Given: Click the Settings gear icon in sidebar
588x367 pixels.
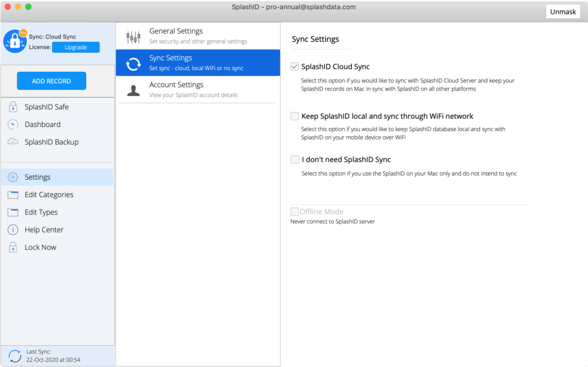Looking at the screenshot, I should point(13,177).
